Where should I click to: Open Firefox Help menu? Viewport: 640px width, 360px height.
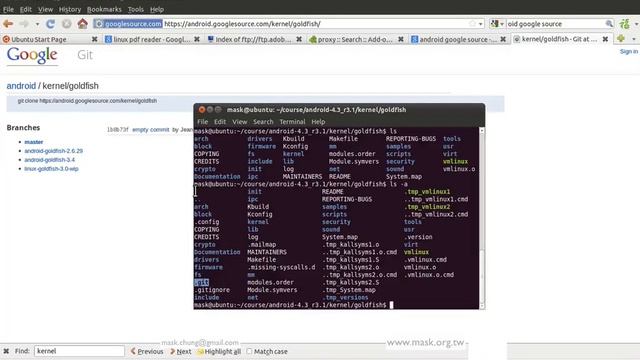click(157, 9)
